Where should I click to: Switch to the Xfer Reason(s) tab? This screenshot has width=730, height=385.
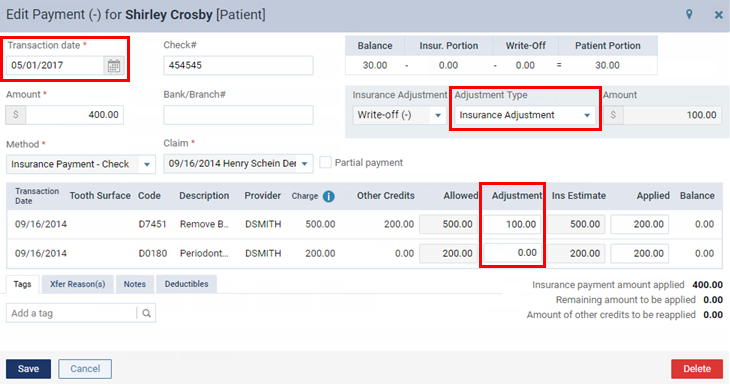point(78,284)
